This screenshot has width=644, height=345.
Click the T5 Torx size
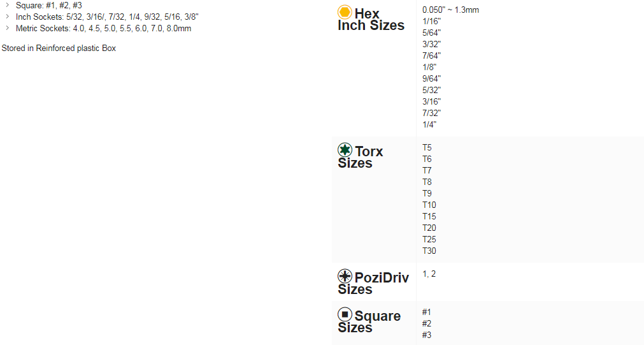click(x=427, y=147)
